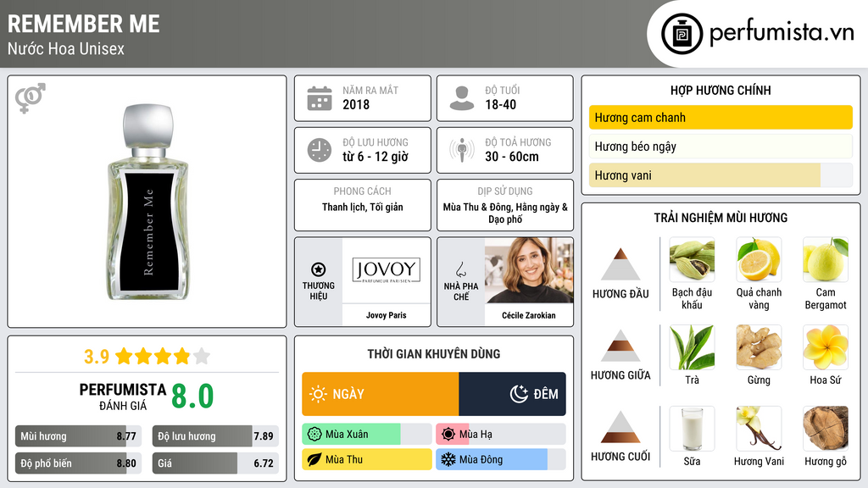
Task: Click the Cécile Zarokian portrait photo
Action: click(529, 270)
